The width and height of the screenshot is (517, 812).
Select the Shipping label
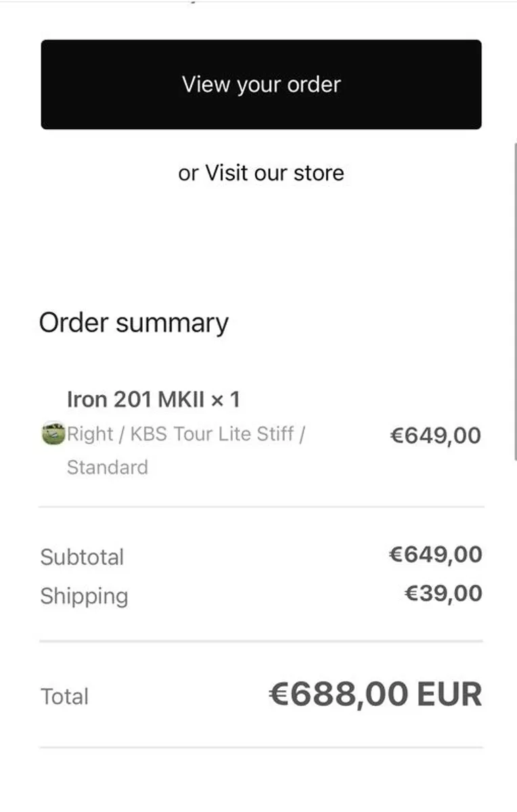coord(84,596)
